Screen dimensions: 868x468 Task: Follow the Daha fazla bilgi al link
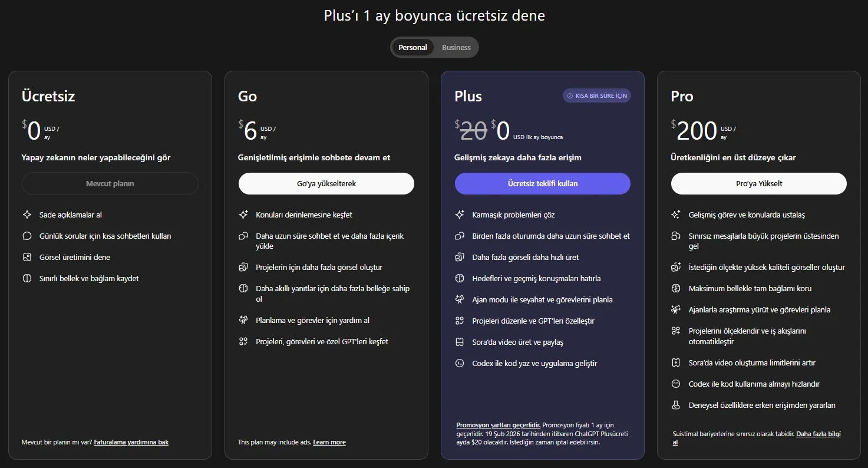(x=818, y=434)
